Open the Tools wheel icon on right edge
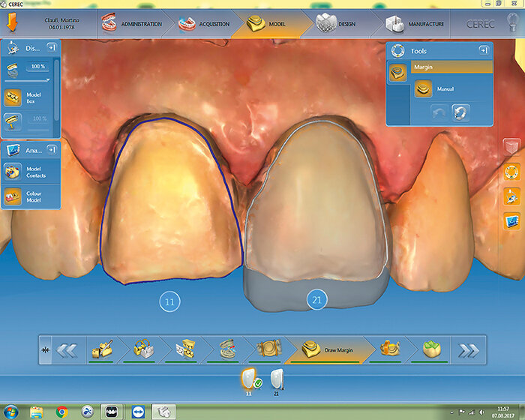Viewport: 525px width, 420px height. click(x=511, y=172)
